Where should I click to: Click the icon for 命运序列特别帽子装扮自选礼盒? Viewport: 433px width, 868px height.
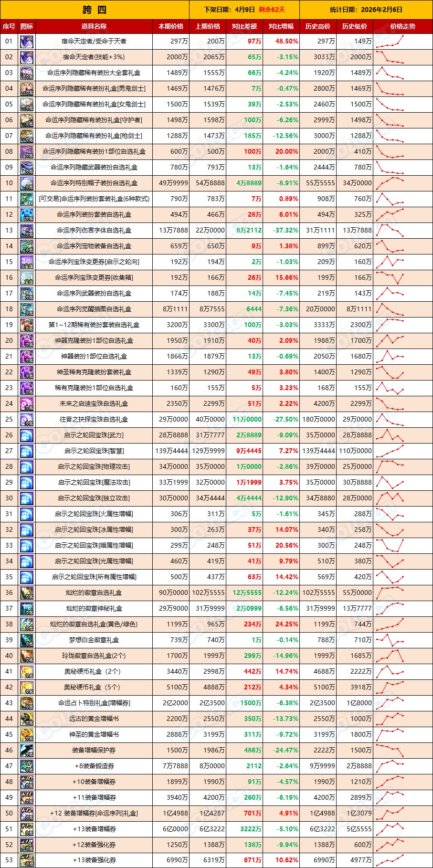[x=27, y=183]
